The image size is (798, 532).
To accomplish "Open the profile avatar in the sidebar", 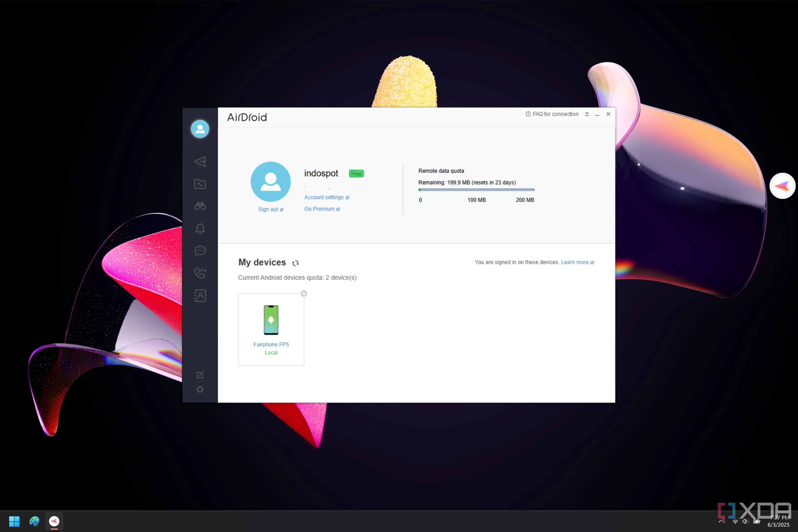I will tap(200, 129).
